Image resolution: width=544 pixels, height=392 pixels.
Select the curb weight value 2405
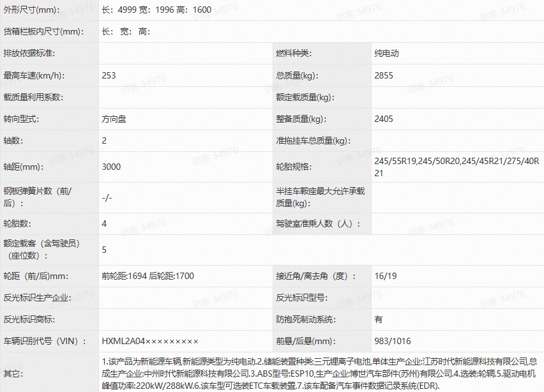click(x=384, y=119)
